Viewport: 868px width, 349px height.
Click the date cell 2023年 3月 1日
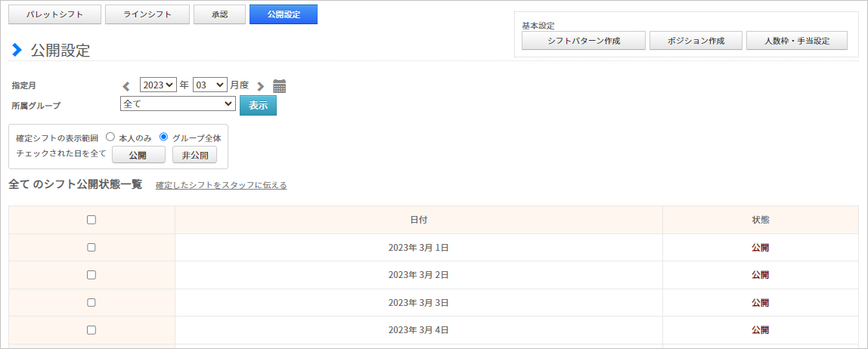[419, 247]
